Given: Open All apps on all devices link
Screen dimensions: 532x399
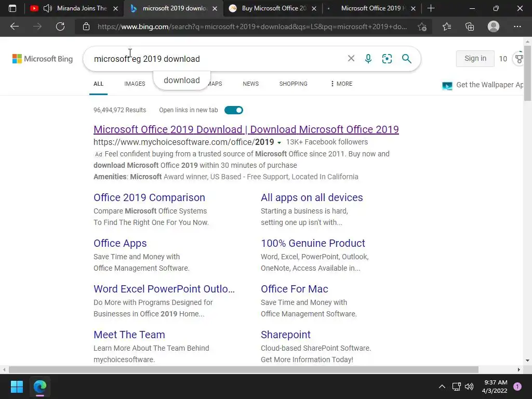Looking at the screenshot, I should pos(312,197).
